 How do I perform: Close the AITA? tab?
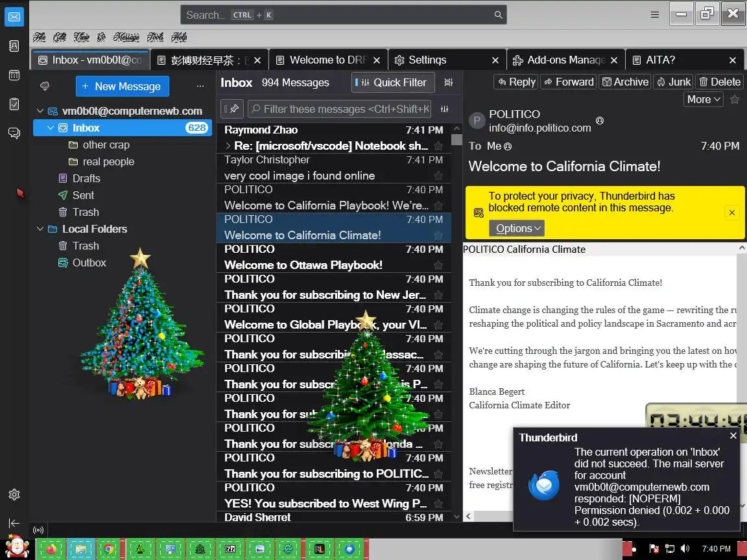tap(733, 60)
